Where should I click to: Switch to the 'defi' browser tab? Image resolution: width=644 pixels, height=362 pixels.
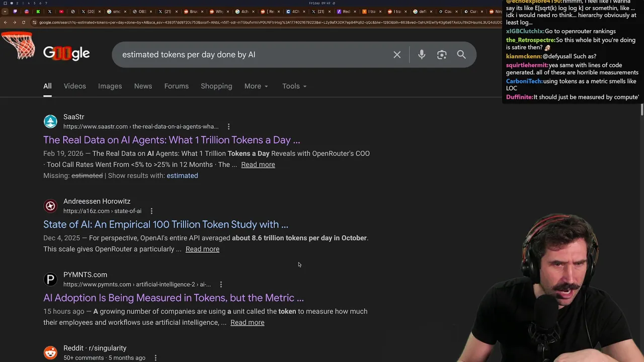point(423,12)
